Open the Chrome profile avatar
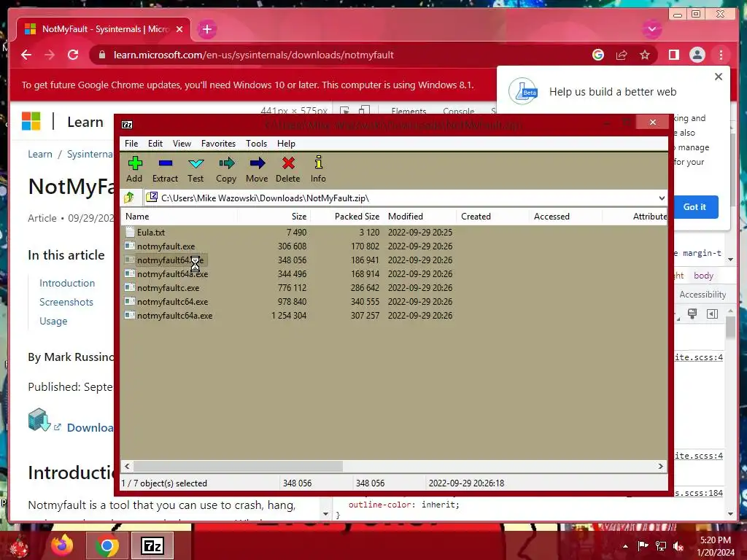The height and width of the screenshot is (560, 747). point(697,55)
